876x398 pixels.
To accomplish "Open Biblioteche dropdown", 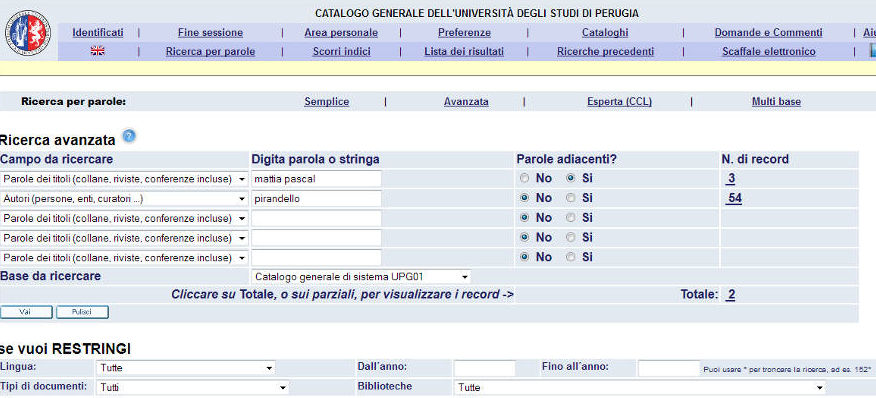I will coord(640,387).
